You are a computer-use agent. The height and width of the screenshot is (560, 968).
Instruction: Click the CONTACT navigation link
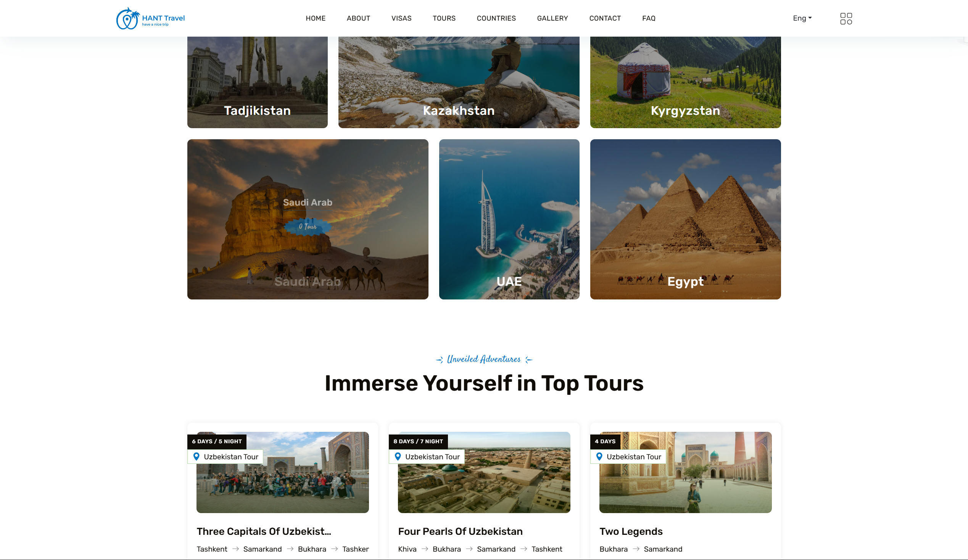click(605, 18)
